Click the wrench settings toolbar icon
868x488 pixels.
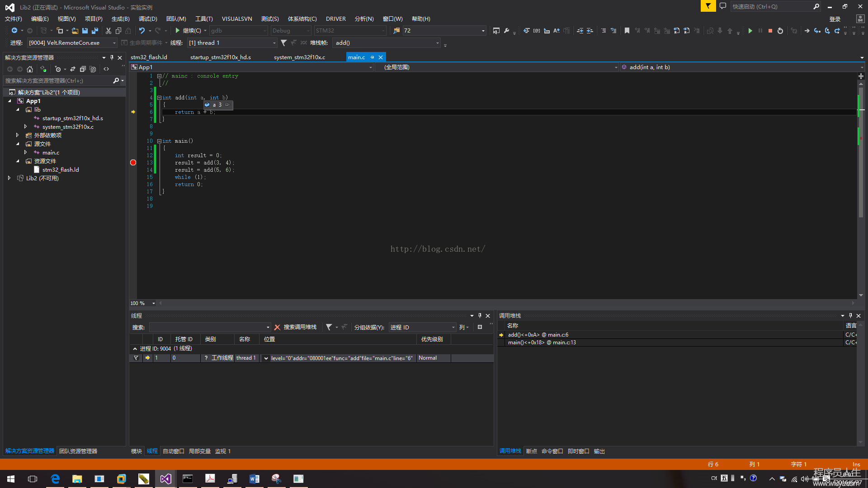pos(506,31)
